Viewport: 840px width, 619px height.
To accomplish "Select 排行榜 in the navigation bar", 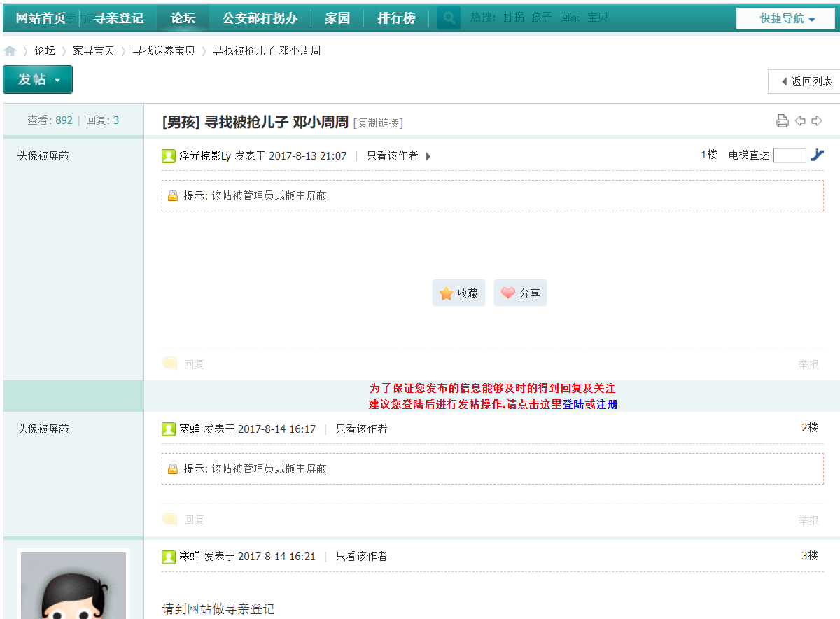I will [x=396, y=18].
